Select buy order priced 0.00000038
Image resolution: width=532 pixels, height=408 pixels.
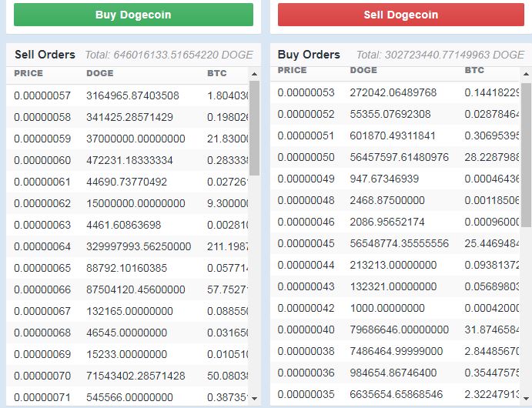[x=395, y=351]
